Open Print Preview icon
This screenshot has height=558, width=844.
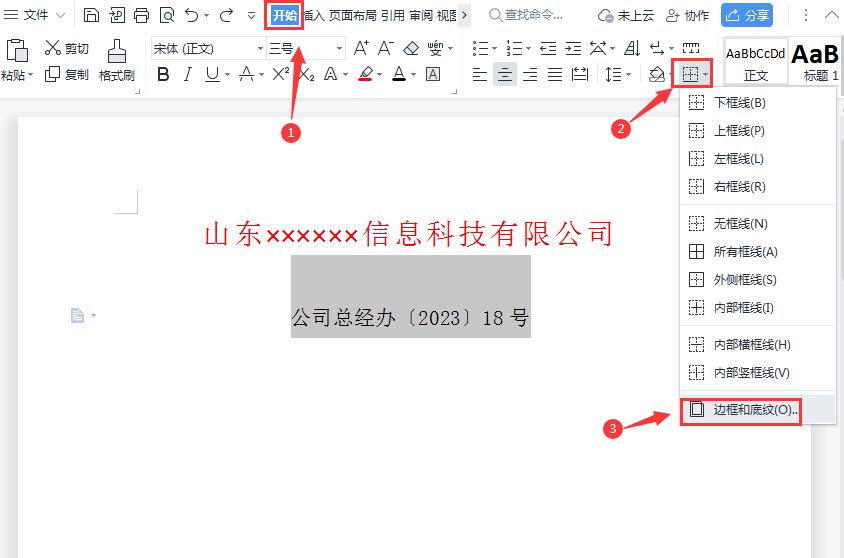(x=167, y=15)
